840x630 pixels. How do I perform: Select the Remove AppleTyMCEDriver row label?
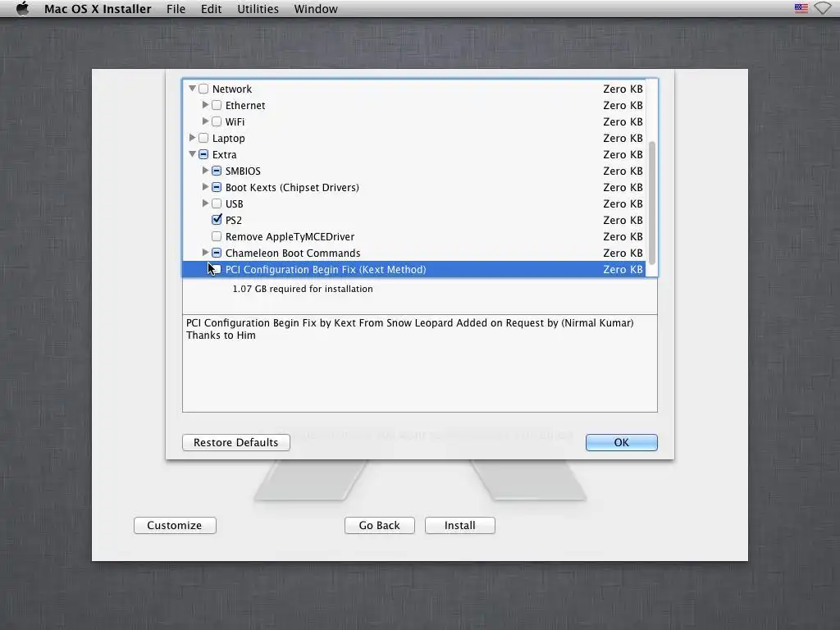(x=290, y=236)
